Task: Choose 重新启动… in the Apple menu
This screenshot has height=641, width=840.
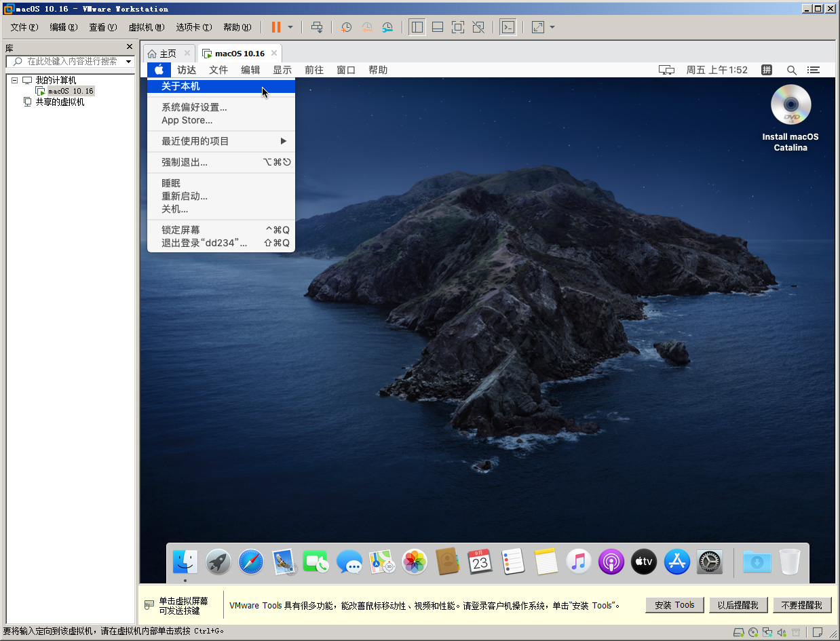Action: 221,196
